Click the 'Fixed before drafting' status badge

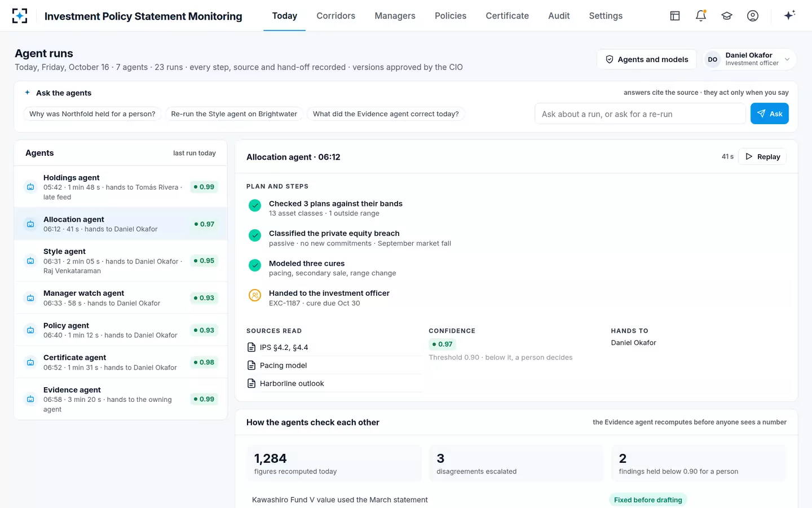pyautogui.click(x=648, y=500)
